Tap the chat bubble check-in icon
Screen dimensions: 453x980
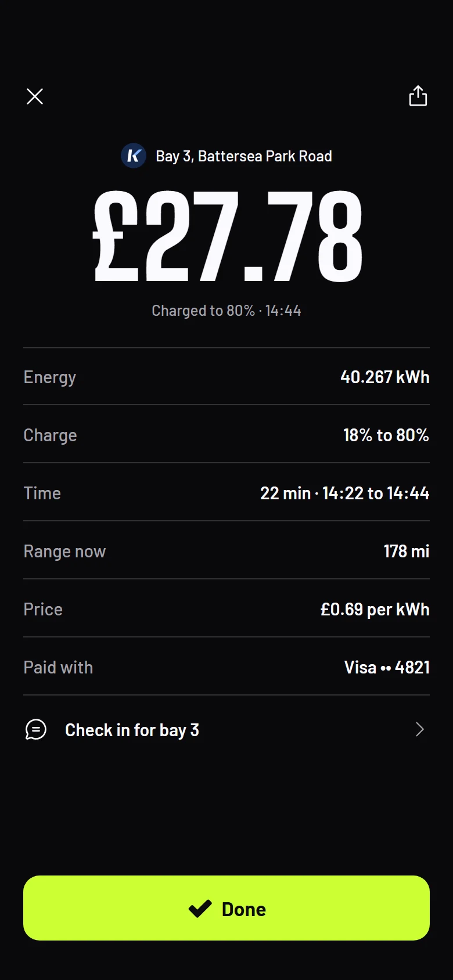pos(36,729)
